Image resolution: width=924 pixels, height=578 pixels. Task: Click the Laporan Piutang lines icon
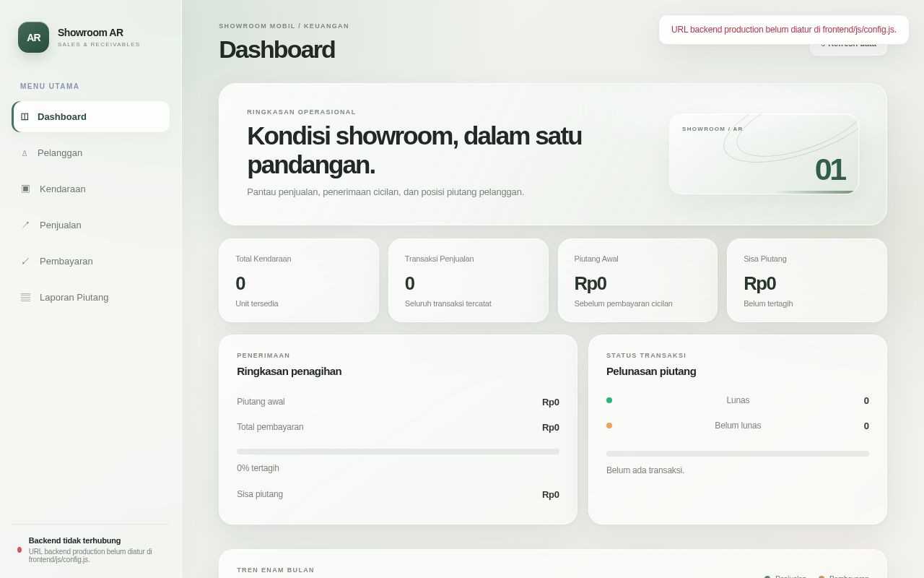pyautogui.click(x=25, y=297)
